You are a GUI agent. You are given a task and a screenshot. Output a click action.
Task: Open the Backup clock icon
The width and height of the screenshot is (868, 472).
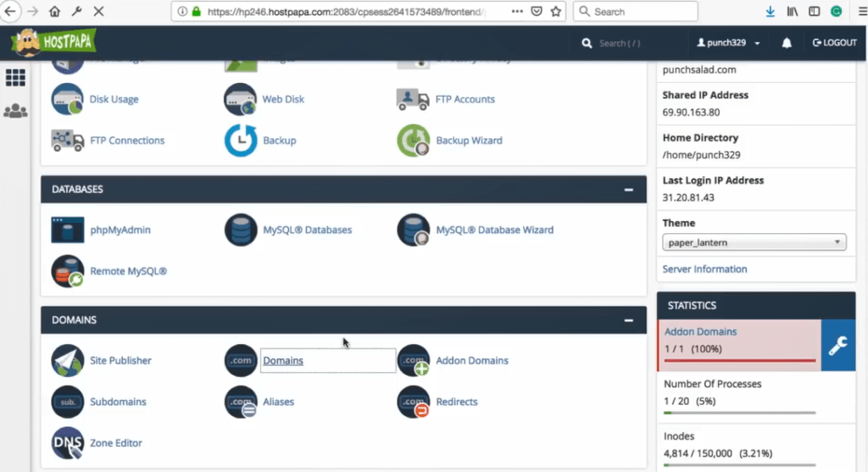tap(240, 141)
